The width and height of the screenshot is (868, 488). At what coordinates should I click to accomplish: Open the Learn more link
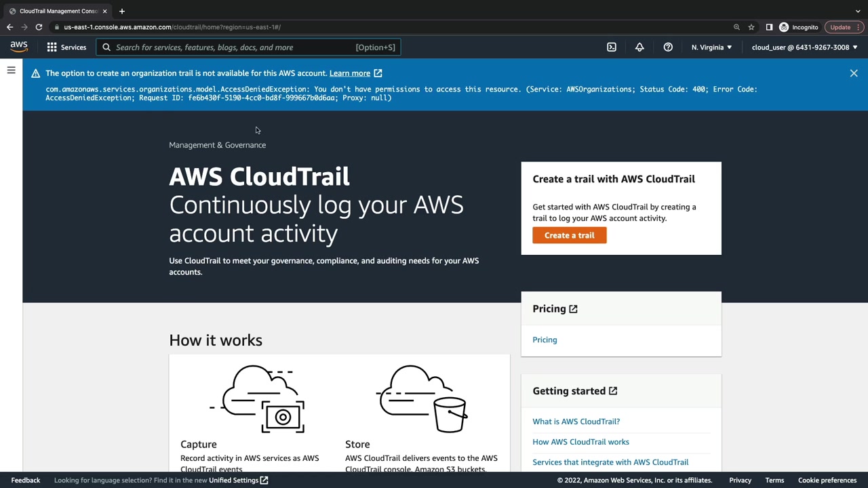click(x=350, y=73)
